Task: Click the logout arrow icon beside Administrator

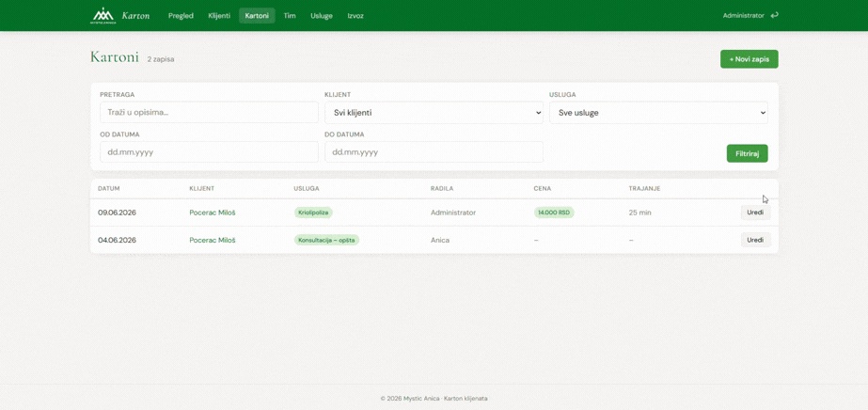Action: pyautogui.click(x=775, y=15)
